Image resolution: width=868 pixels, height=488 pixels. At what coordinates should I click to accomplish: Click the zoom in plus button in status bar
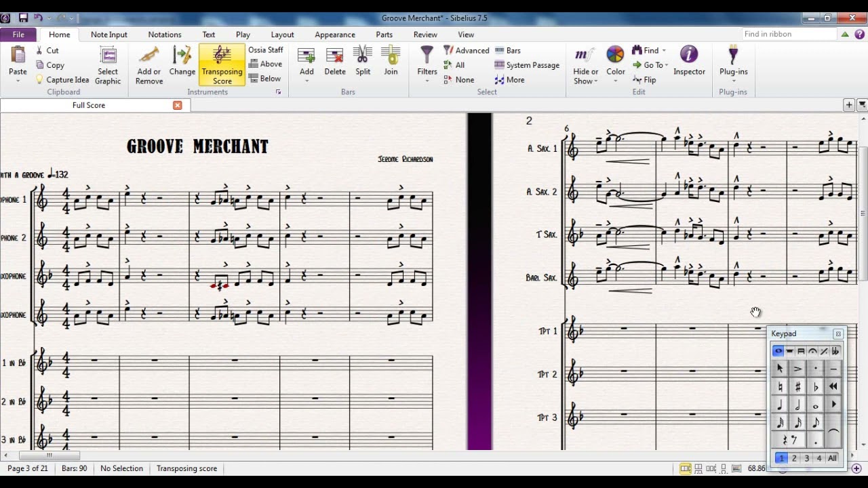(856, 468)
